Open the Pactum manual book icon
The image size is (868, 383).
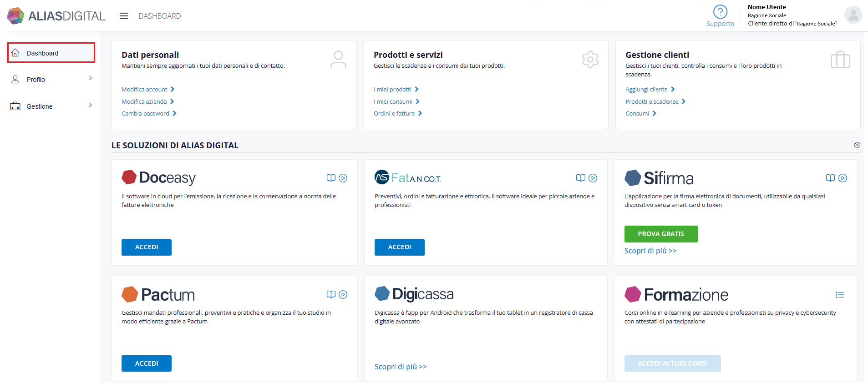pos(331,294)
